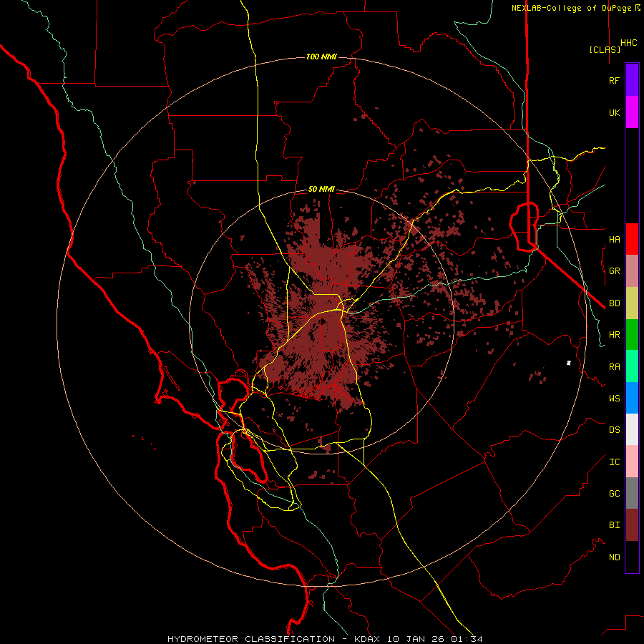The width and height of the screenshot is (644, 644).
Task: Click the "KDAX" station identifier in caption
Action: [x=366, y=639]
